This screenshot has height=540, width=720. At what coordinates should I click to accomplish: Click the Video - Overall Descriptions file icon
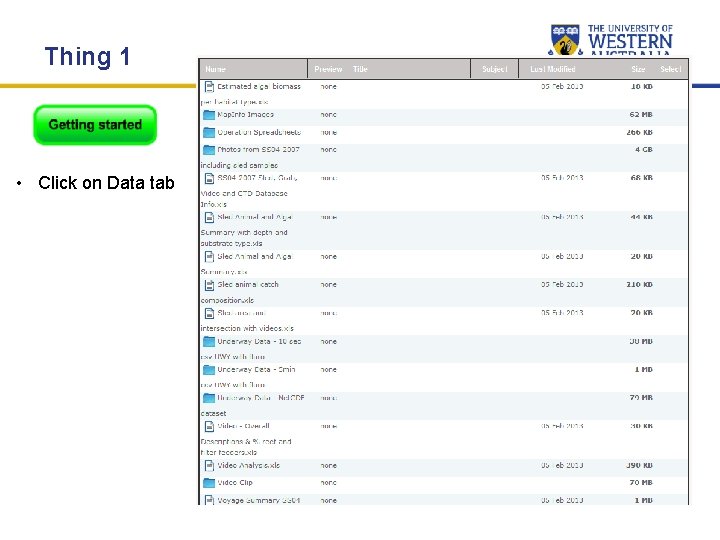tap(209, 426)
